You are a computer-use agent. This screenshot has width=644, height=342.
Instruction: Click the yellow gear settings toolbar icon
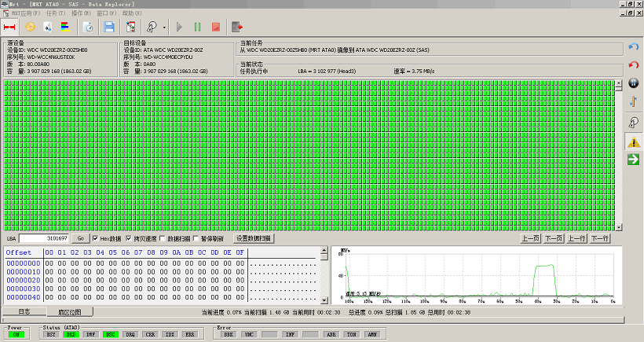coord(30,28)
